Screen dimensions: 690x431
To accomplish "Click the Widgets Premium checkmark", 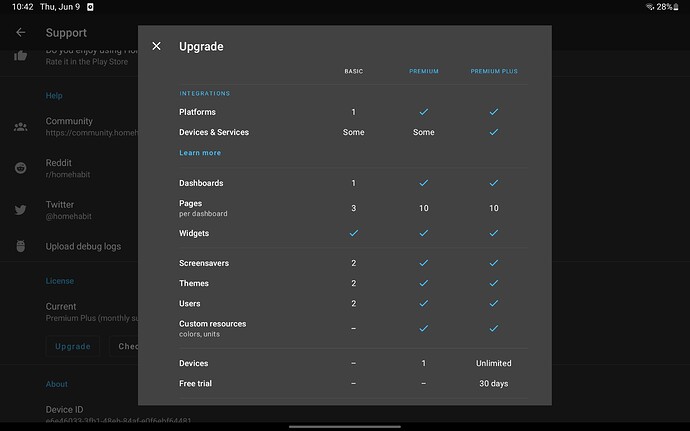I will [x=424, y=233].
